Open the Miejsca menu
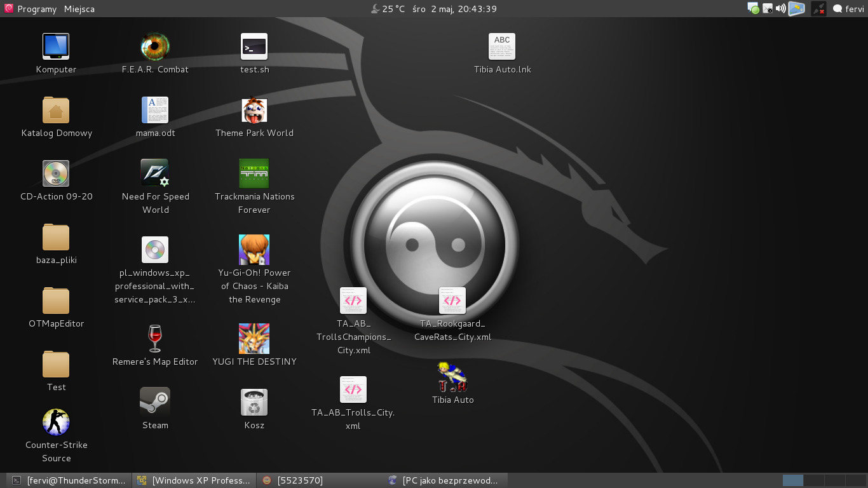The image size is (868, 488). [79, 9]
